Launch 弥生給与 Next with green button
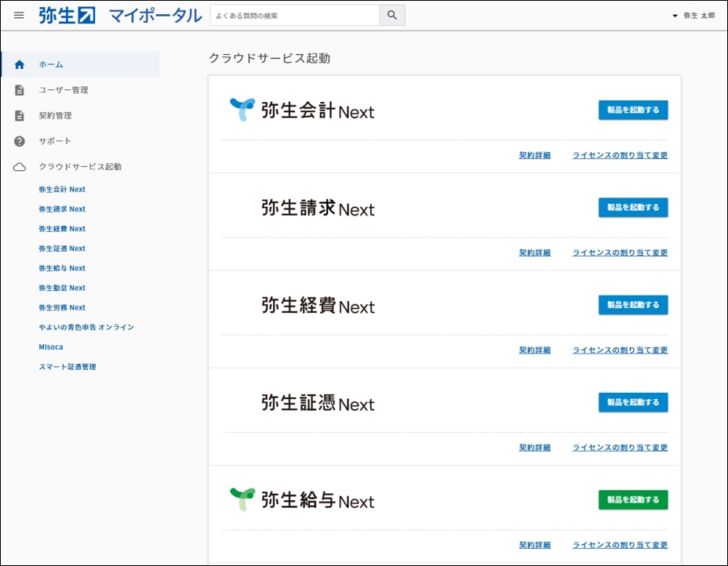Screen dimensions: 728x566 tap(632, 499)
